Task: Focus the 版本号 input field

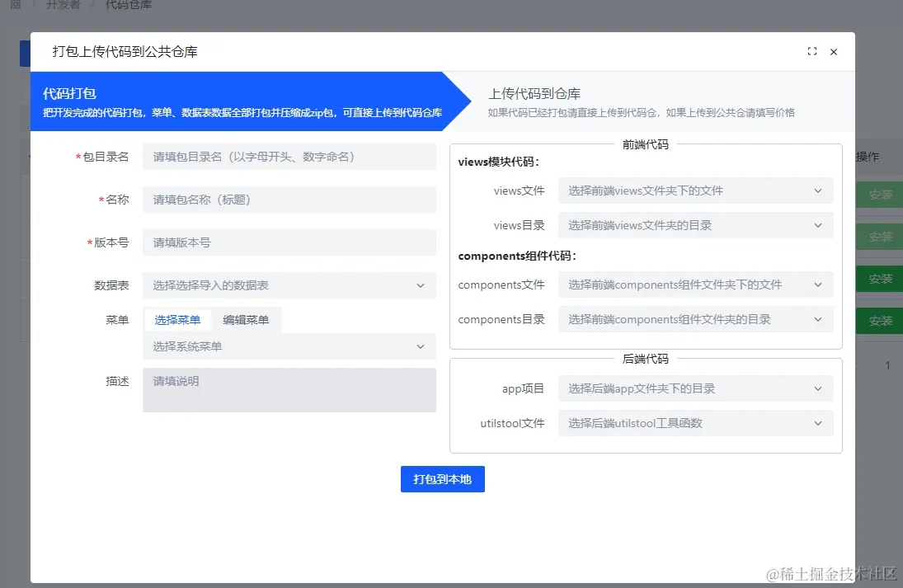Action: (x=289, y=242)
